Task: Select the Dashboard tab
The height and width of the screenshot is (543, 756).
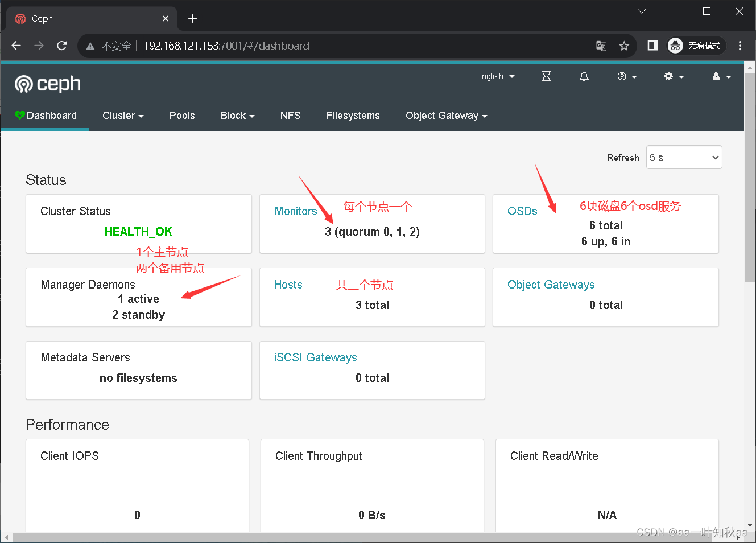Action: click(x=46, y=116)
